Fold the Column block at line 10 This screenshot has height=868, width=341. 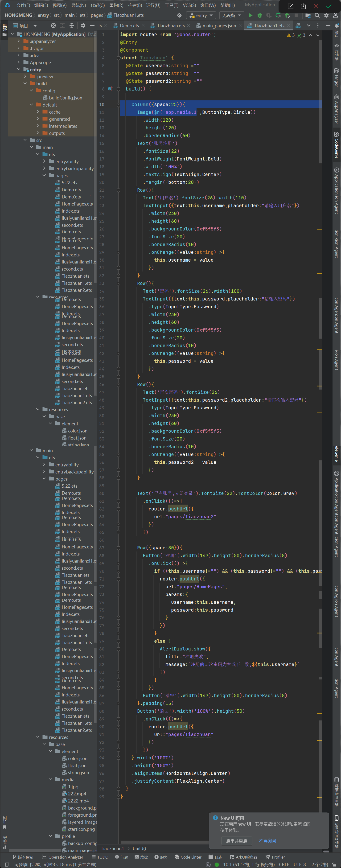point(118,104)
